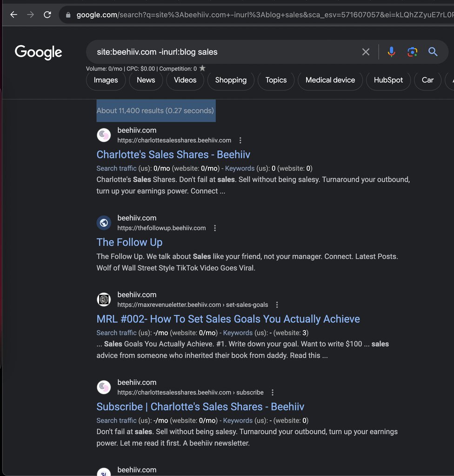
Task: Click the address bar URL
Action: (x=264, y=15)
